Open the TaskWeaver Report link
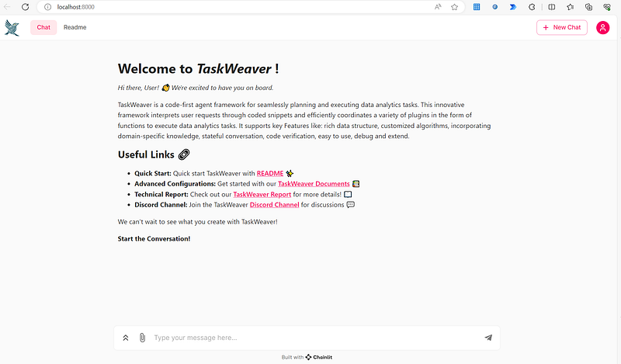Screen dimensions: 621x364 pos(262,195)
